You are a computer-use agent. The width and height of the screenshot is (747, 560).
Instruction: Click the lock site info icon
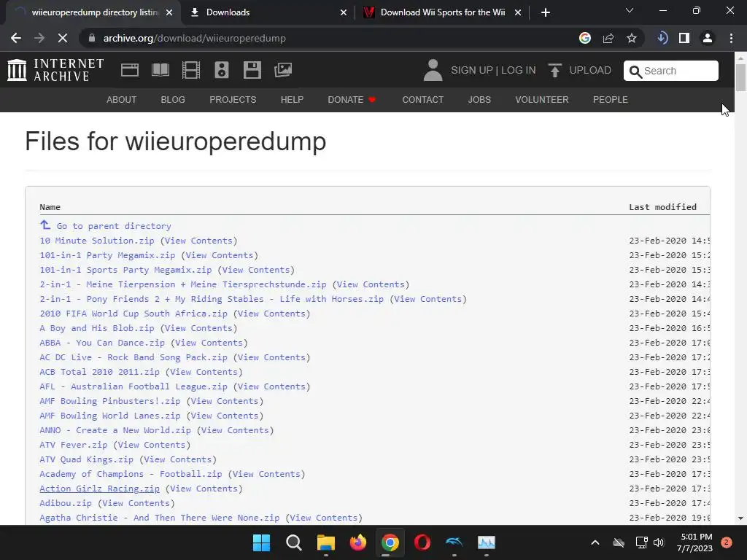(92, 38)
